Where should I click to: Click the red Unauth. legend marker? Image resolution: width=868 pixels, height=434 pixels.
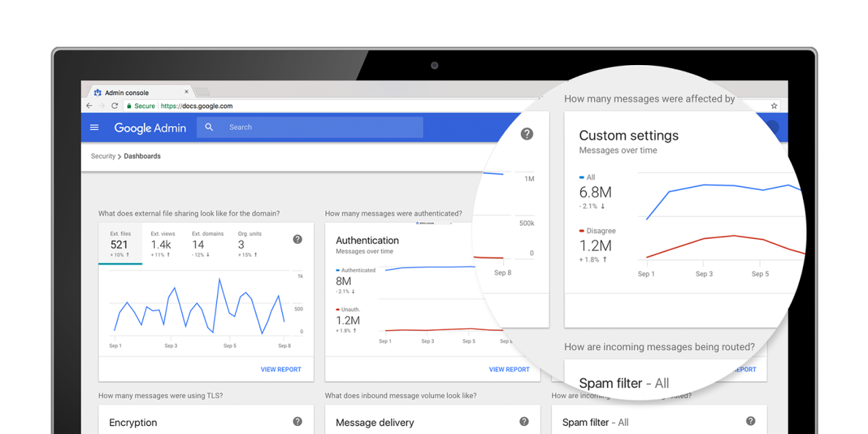[x=338, y=309]
